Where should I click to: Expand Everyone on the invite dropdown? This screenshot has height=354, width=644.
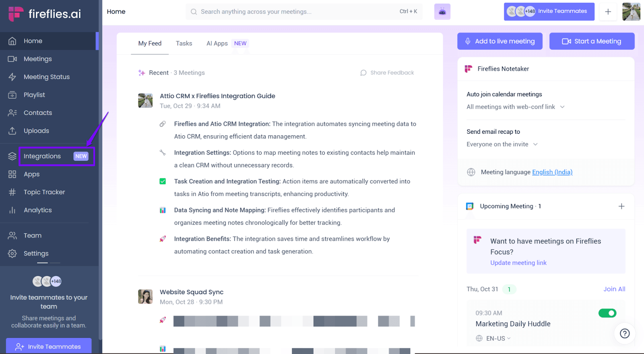502,144
